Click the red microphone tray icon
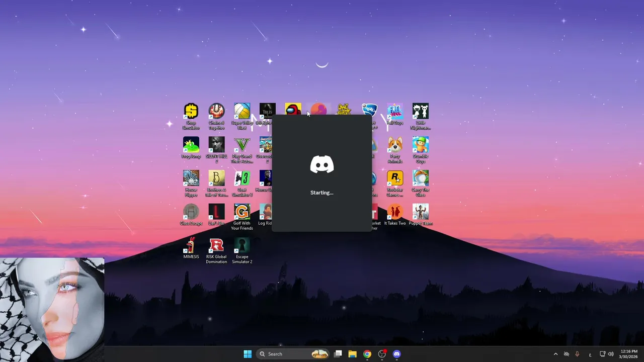Image resolution: width=644 pixels, height=362 pixels. point(577,354)
